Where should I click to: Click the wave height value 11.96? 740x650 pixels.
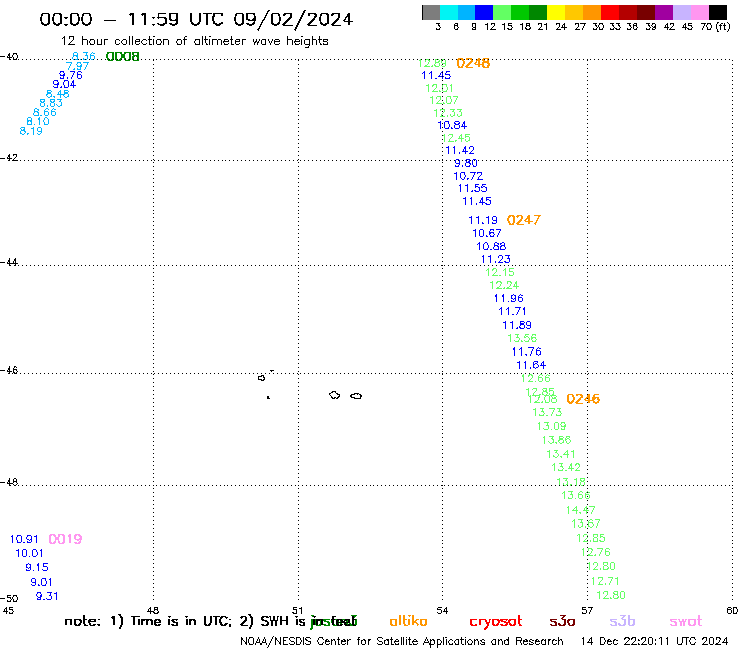coord(508,298)
